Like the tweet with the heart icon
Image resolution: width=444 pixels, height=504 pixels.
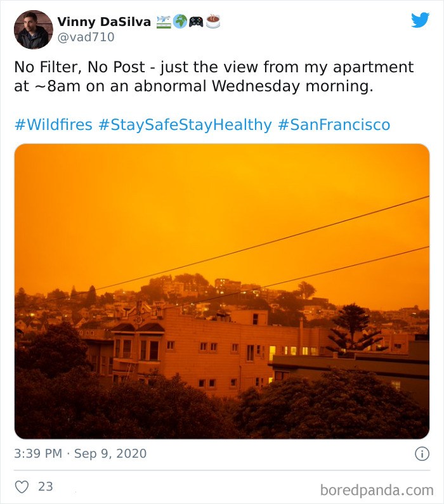22,487
